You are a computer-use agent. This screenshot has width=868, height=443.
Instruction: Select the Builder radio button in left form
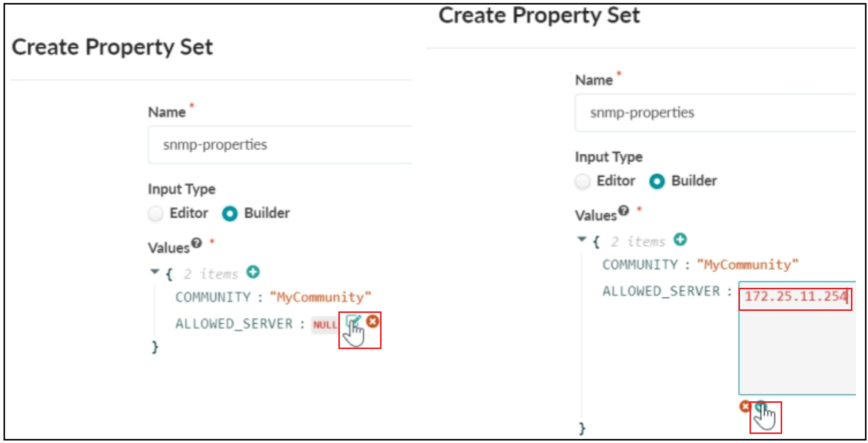click(230, 214)
